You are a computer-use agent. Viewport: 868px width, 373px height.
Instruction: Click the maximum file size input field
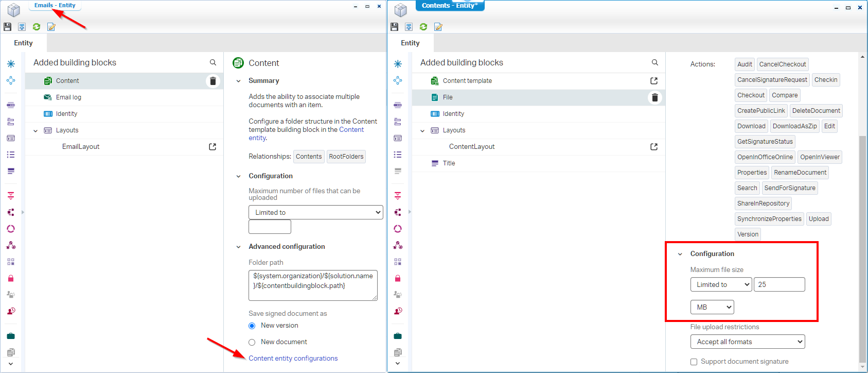click(779, 284)
